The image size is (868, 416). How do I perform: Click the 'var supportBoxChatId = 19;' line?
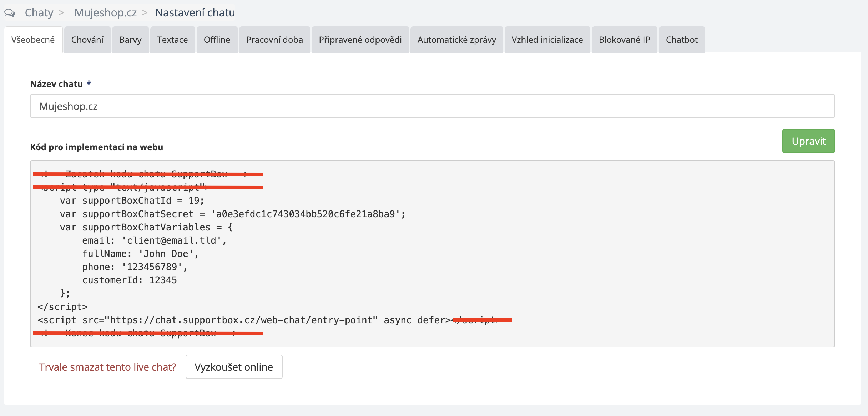132,201
